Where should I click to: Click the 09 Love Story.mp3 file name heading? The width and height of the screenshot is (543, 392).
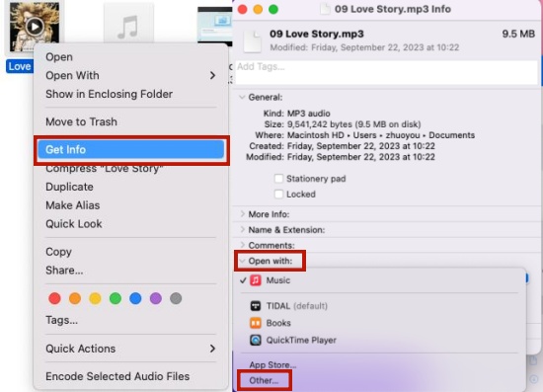[317, 34]
